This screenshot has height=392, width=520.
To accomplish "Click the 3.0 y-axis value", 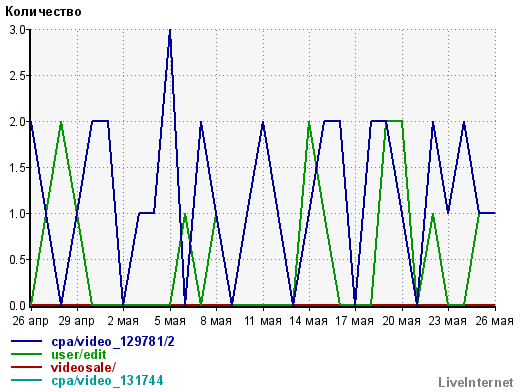I will click(x=17, y=30).
